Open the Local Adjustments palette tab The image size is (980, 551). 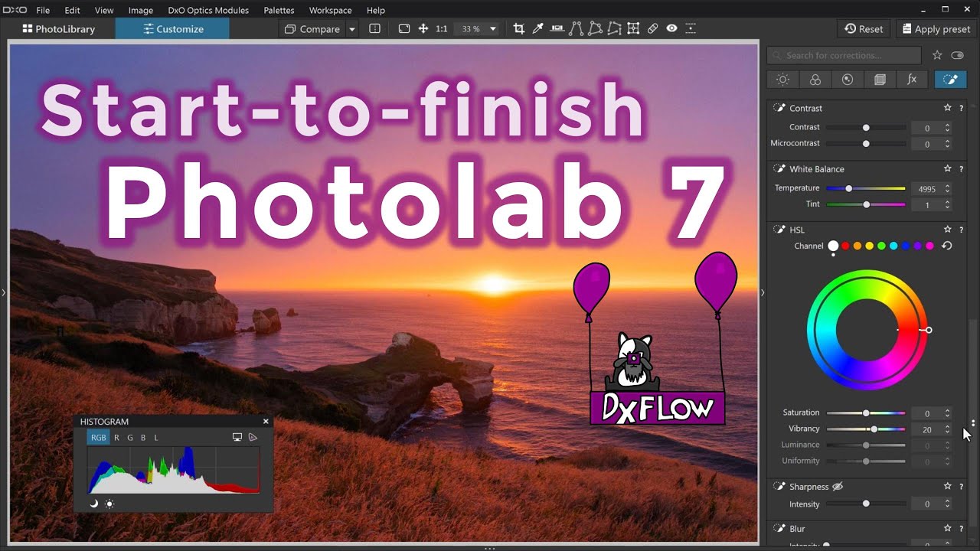coord(950,80)
